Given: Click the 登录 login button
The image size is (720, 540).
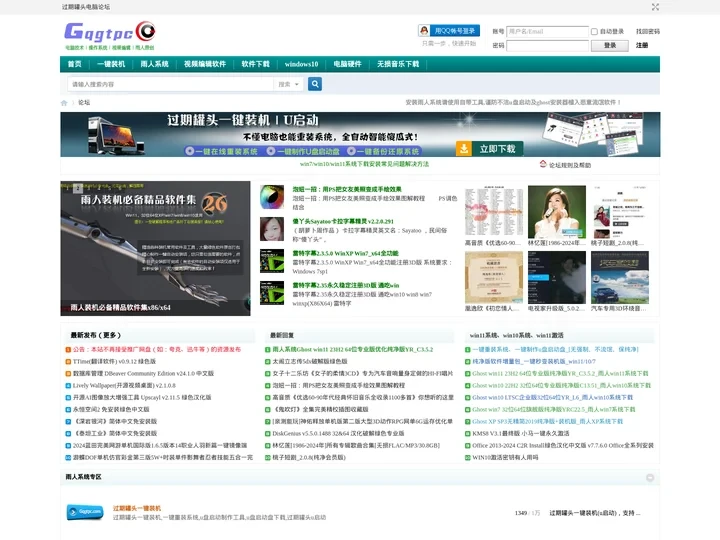Looking at the screenshot, I should click(x=609, y=45).
